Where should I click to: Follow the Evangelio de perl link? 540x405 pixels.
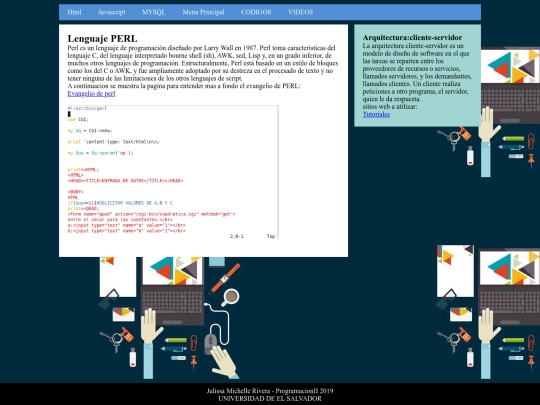pyautogui.click(x=91, y=93)
